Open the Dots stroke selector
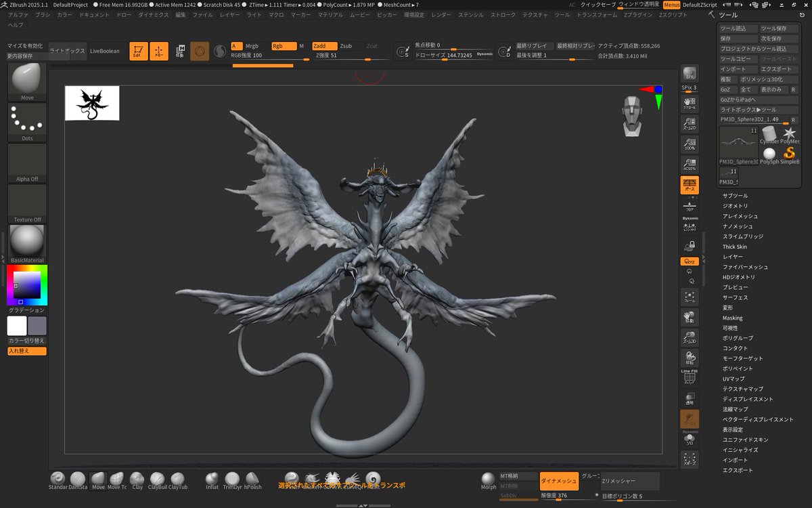The image size is (812, 508). (x=27, y=123)
